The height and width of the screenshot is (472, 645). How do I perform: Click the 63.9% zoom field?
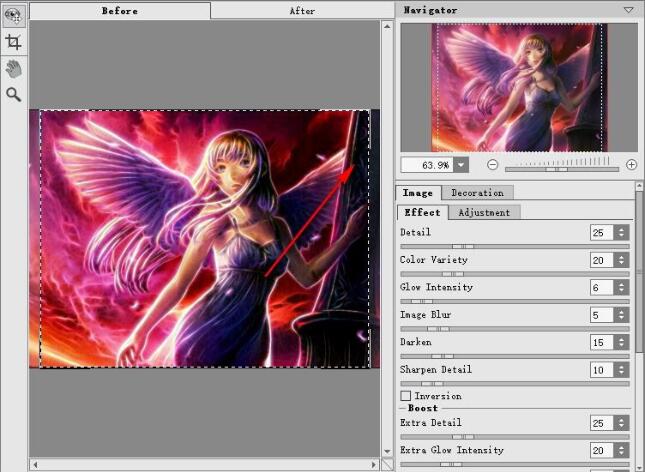(x=427, y=165)
